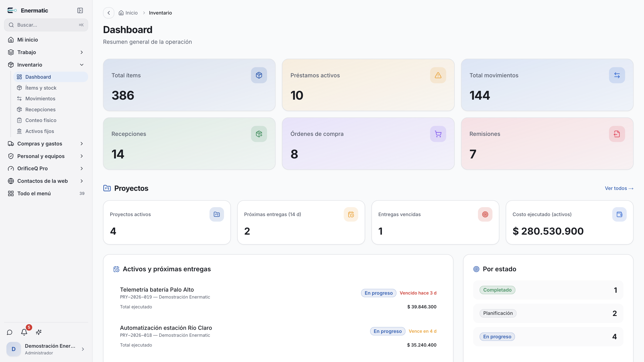Open Movimientos page
The width and height of the screenshot is (644, 362).
[x=51, y=98]
